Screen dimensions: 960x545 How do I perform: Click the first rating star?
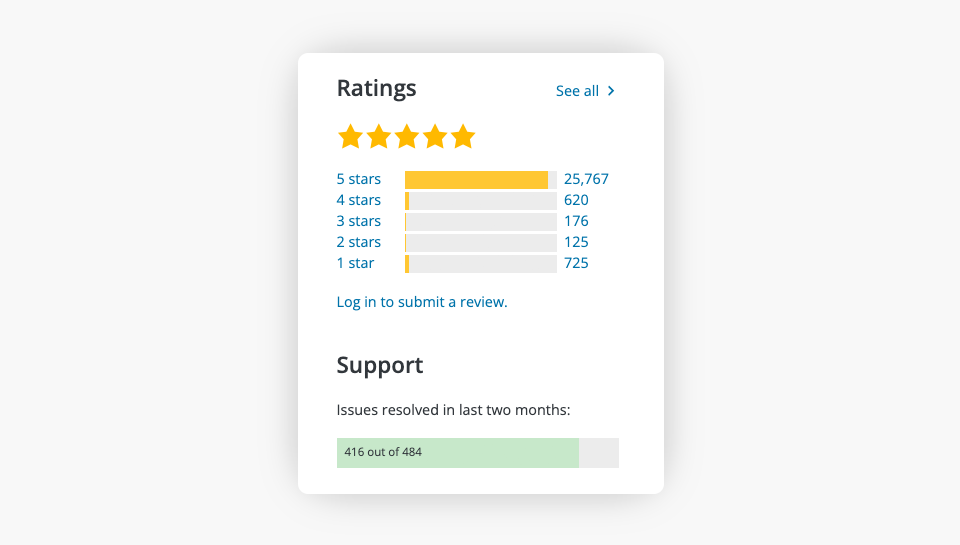coord(350,137)
